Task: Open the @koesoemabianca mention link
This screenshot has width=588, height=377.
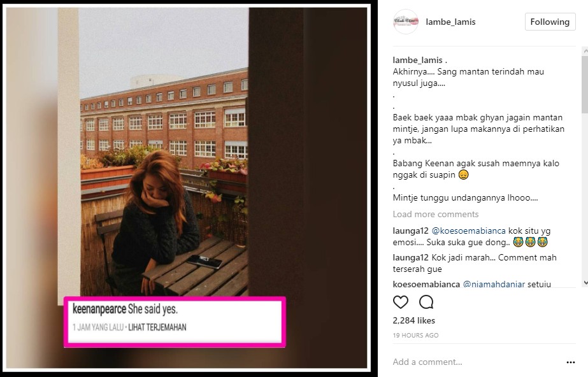Action: 468,231
